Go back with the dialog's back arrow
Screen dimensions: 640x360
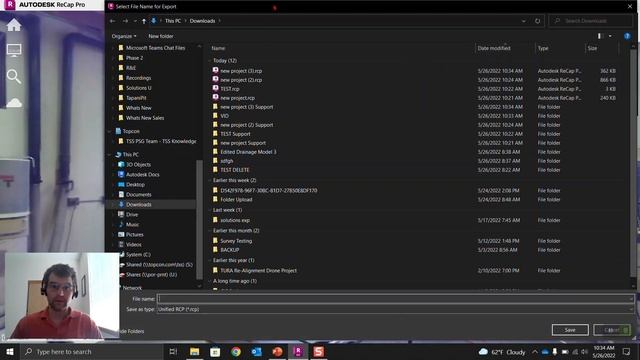click(x=113, y=21)
